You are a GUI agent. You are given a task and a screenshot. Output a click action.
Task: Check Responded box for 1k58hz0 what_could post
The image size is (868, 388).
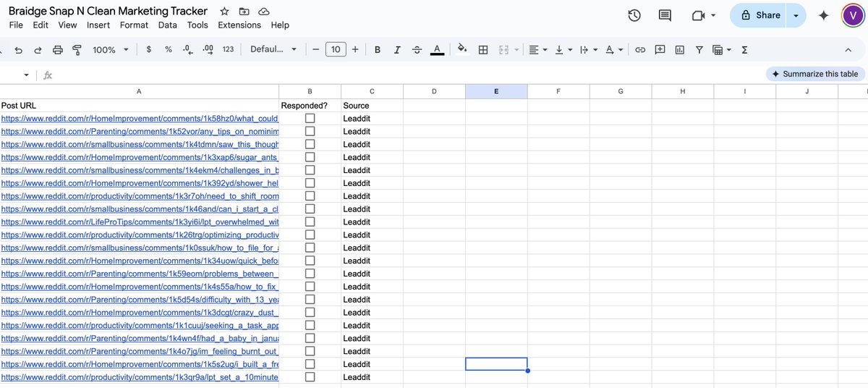pyautogui.click(x=310, y=118)
